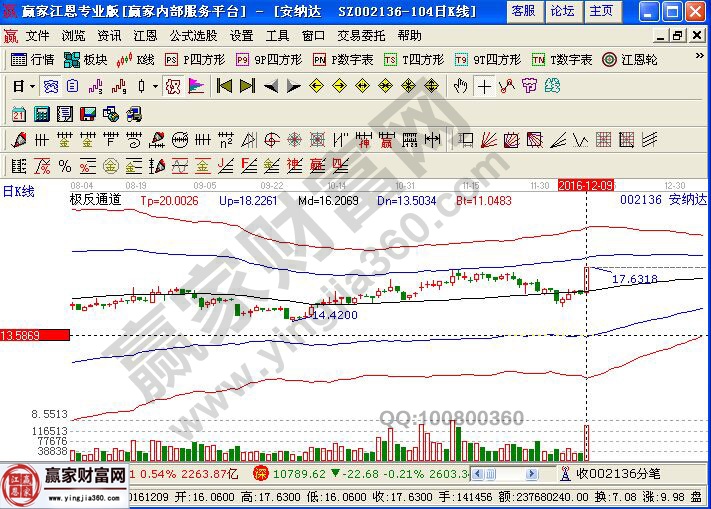
Task: Select the hand pan tool
Action: 461,86
